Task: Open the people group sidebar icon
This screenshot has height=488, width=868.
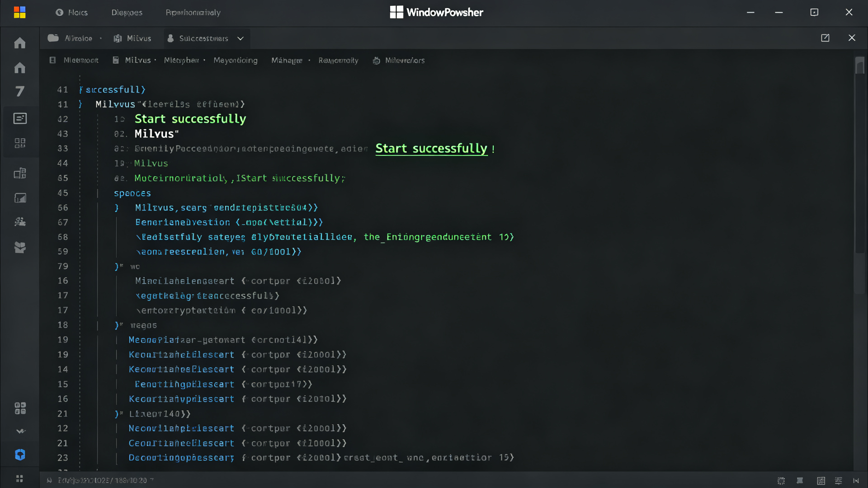Action: pyautogui.click(x=20, y=222)
